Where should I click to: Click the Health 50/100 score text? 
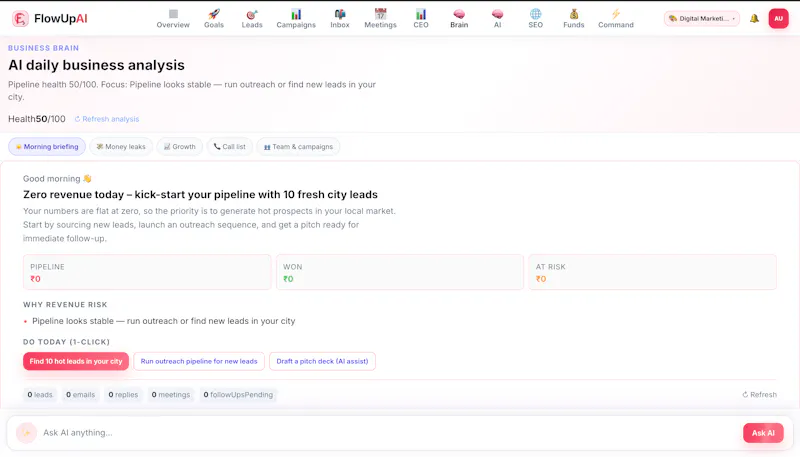[37, 119]
